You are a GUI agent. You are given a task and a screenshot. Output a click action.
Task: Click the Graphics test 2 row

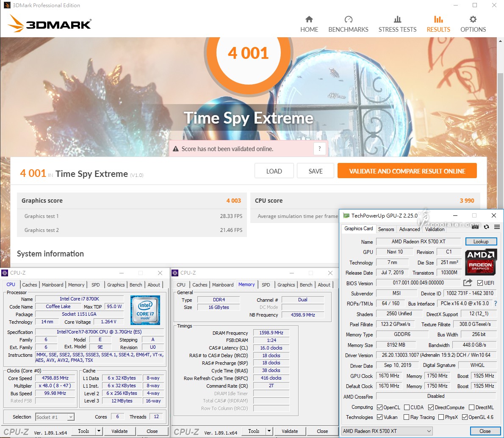[132, 230]
